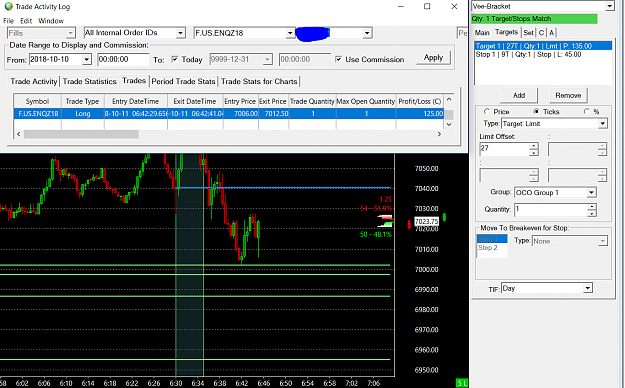Screen dimensions: 625x388
Task: Open the Period Trade Stats tab
Action: (183, 81)
